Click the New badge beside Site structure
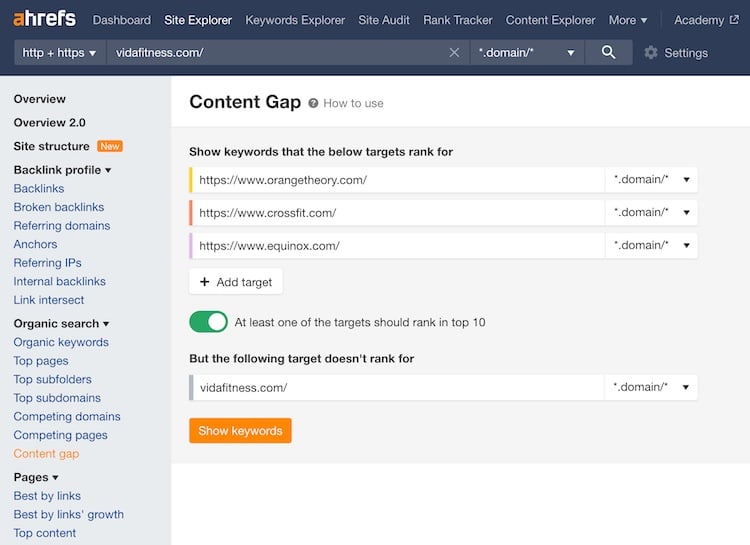Screen dimensions: 750x545 click(110, 146)
